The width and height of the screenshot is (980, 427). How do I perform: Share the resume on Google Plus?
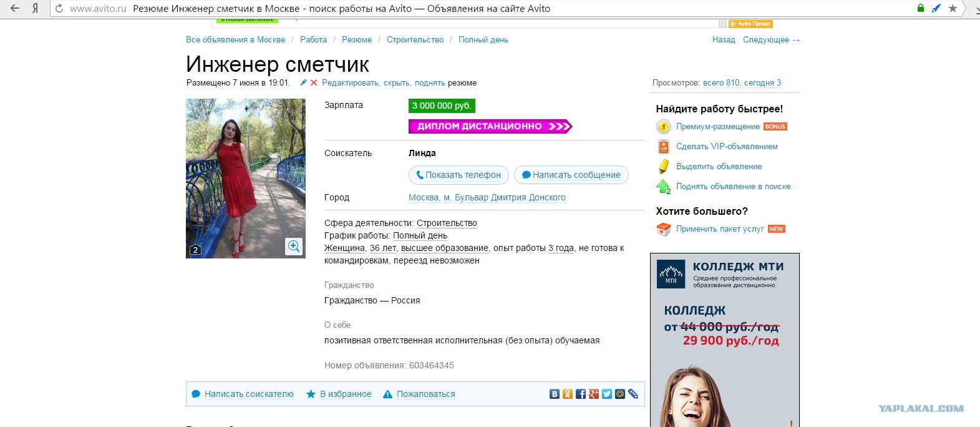coord(594,394)
